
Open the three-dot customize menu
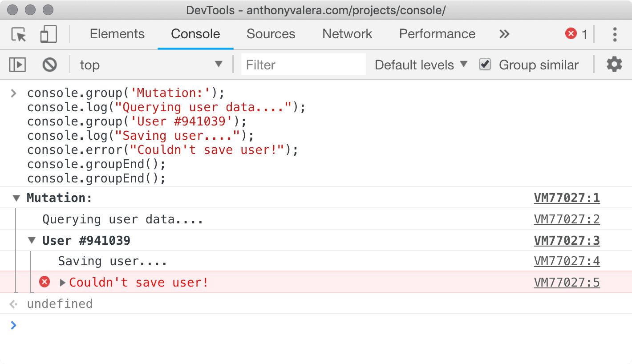click(615, 34)
